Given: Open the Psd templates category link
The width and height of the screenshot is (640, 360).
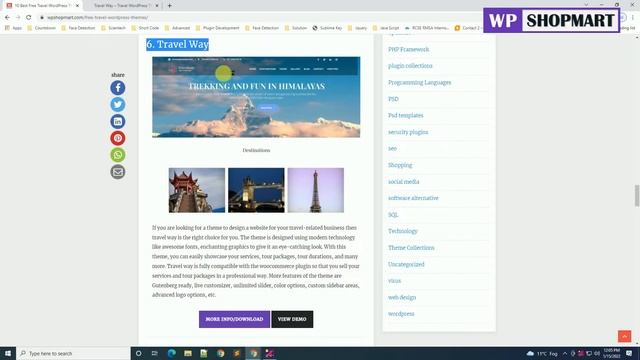Looking at the screenshot, I should click(x=405, y=116).
